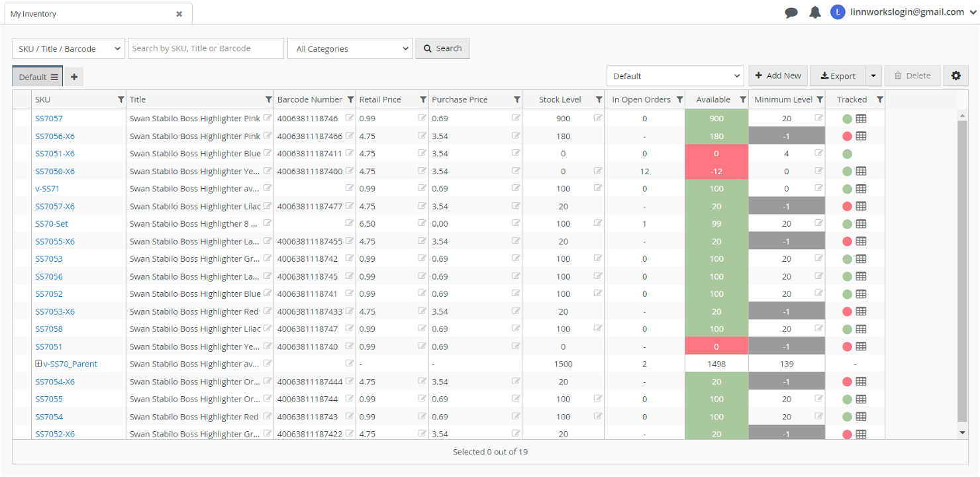Click the green Available cell showing 900
980x477 pixels.
pos(716,119)
